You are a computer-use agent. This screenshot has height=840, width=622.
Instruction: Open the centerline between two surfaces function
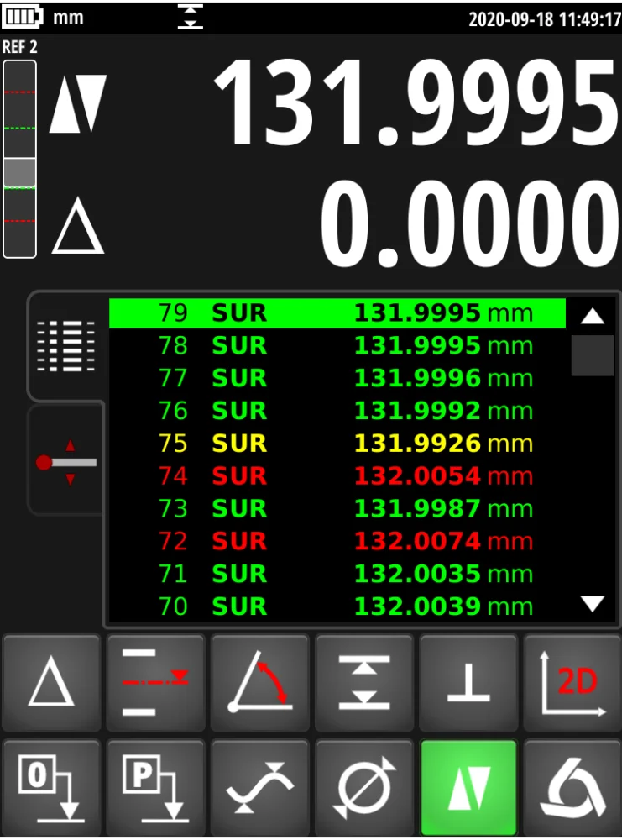tap(155, 682)
